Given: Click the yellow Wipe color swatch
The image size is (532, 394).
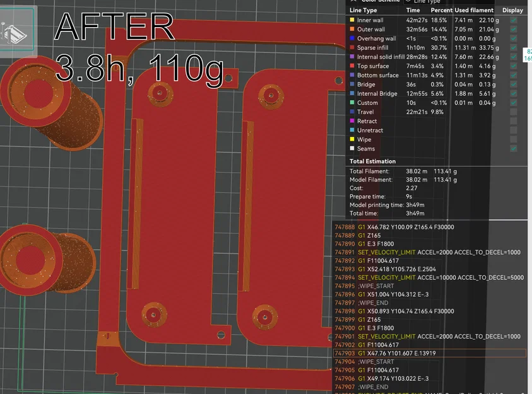Looking at the screenshot, I should coord(352,139).
